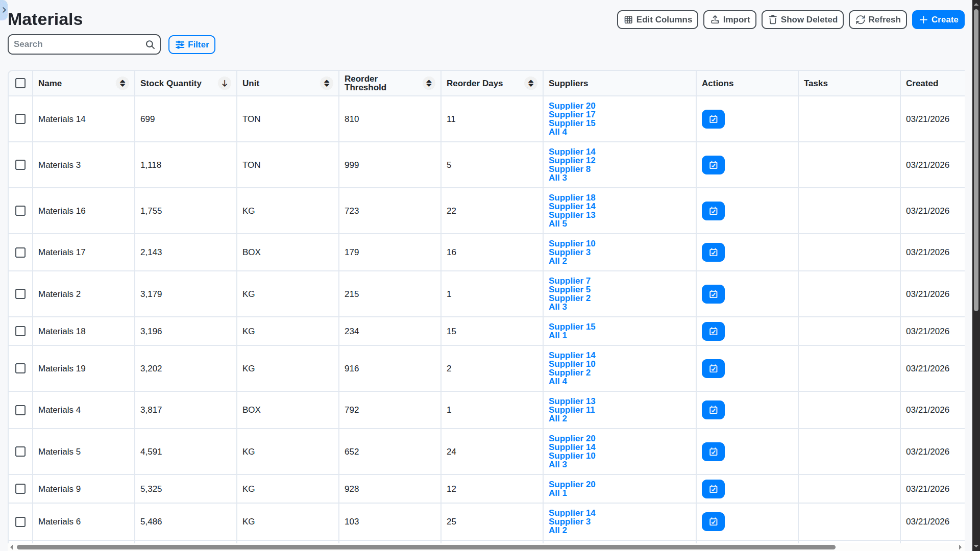Sort the table by Name
The height and width of the screenshot is (551, 980).
tap(122, 83)
